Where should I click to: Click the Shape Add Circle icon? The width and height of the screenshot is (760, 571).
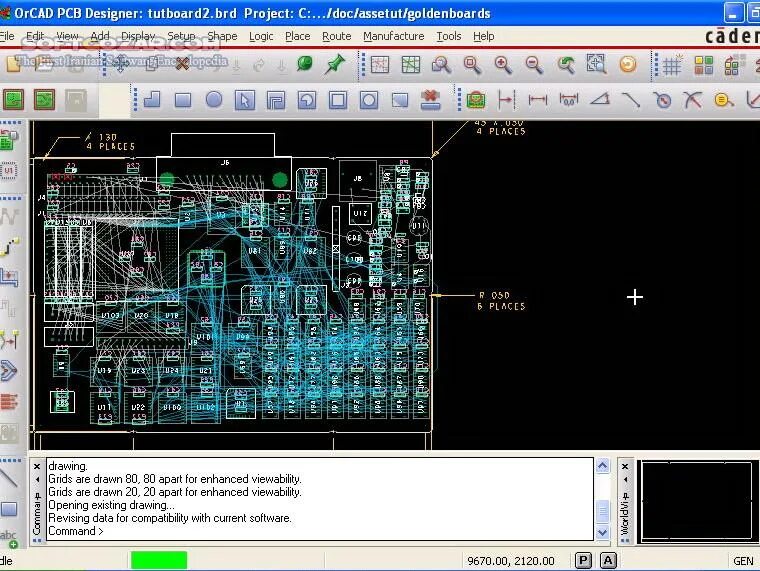[x=214, y=100]
